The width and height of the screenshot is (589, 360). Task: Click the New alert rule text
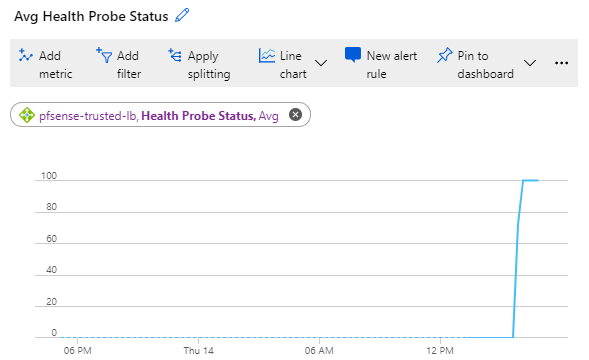coord(392,65)
